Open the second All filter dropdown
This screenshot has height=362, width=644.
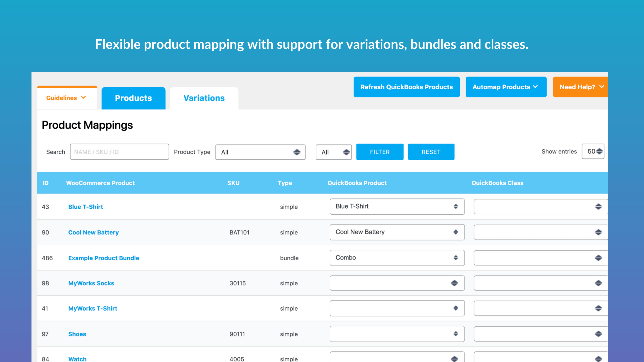[333, 152]
